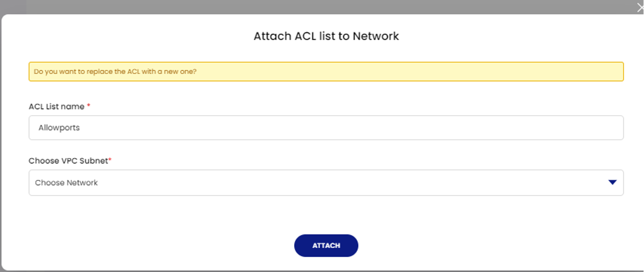644x272 pixels.
Task: Click the Attach ACL list to Network title
Action: [x=326, y=36]
